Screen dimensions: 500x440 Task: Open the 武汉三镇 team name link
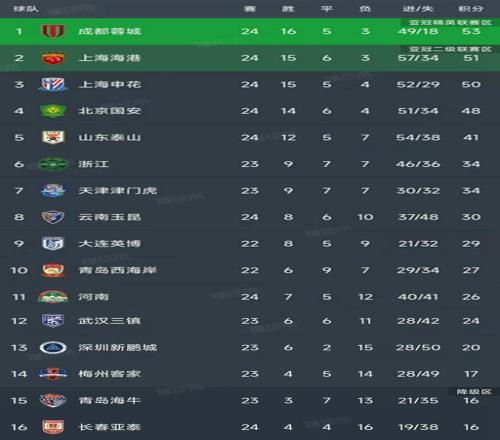pyautogui.click(x=110, y=321)
